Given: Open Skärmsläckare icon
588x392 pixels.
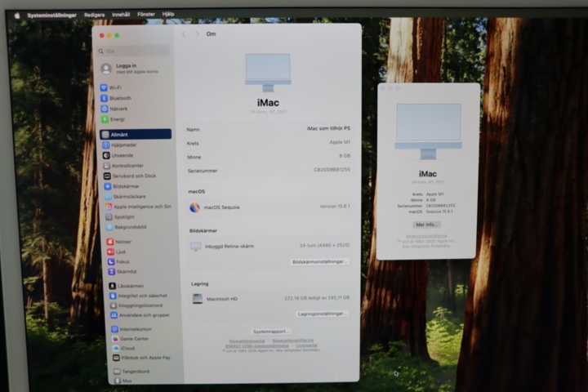Looking at the screenshot, I should point(108,197).
